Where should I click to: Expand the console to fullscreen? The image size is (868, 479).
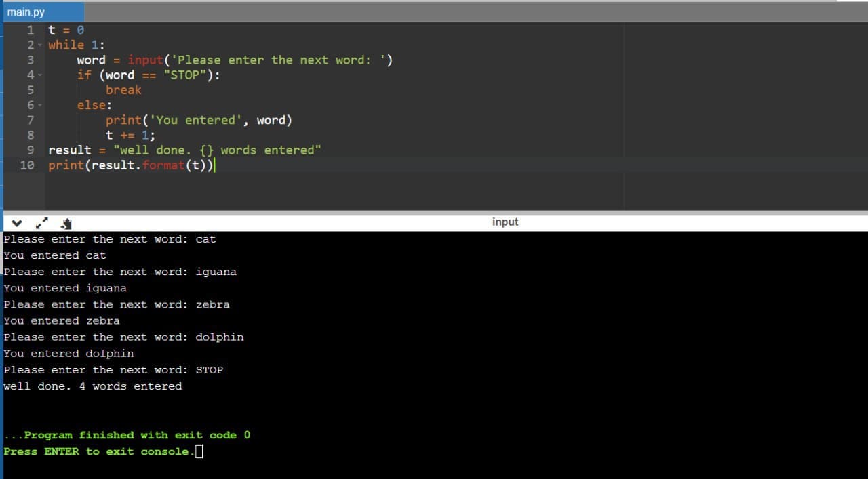tap(41, 222)
